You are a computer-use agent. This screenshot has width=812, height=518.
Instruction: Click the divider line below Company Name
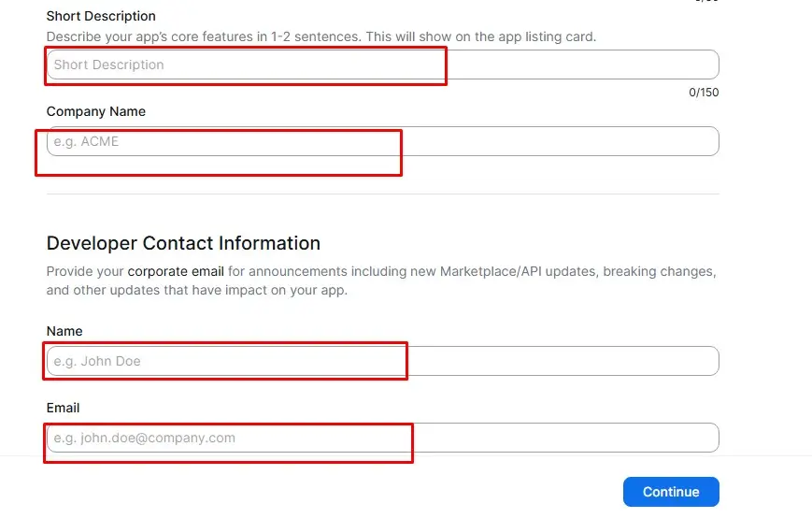pyautogui.click(x=382, y=194)
